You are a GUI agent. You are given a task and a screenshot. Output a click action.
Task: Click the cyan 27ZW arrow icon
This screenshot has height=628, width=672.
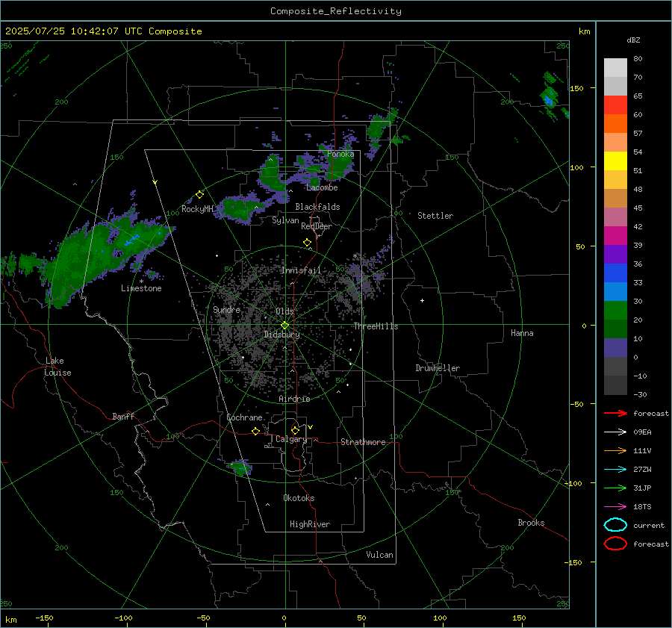point(615,470)
